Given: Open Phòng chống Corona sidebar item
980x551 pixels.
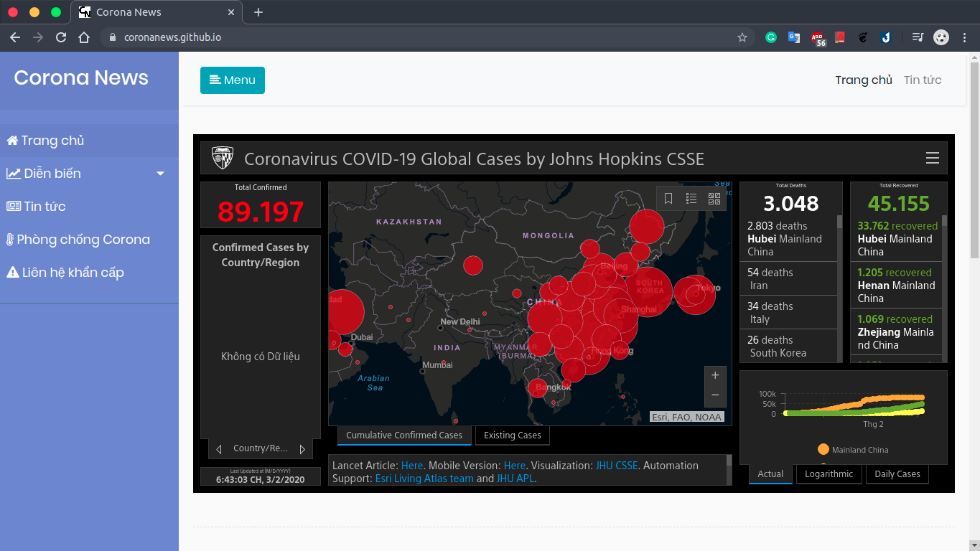Looking at the screenshot, I should [89, 240].
